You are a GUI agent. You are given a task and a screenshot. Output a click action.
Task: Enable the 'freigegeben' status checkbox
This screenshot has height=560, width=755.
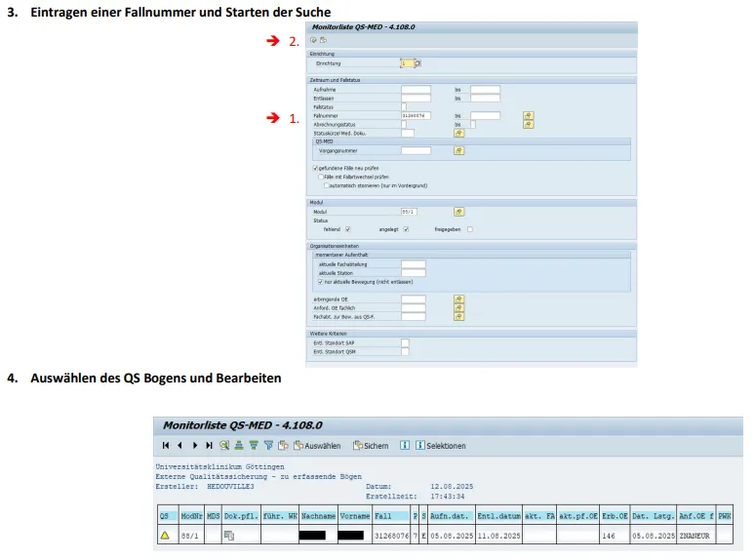(469, 229)
